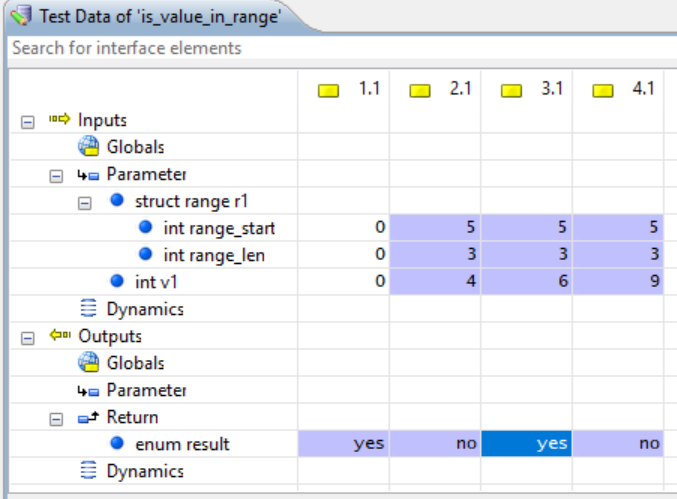Click the yellow icon of test case 3.1
Screen dimensions: 677x499
(x=511, y=91)
